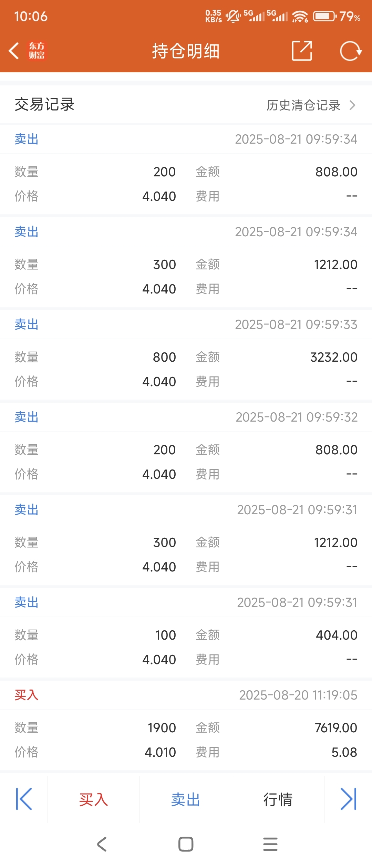The width and height of the screenshot is (372, 868).
Task: Tap the 持仓明细 page title
Action: pos(186,51)
